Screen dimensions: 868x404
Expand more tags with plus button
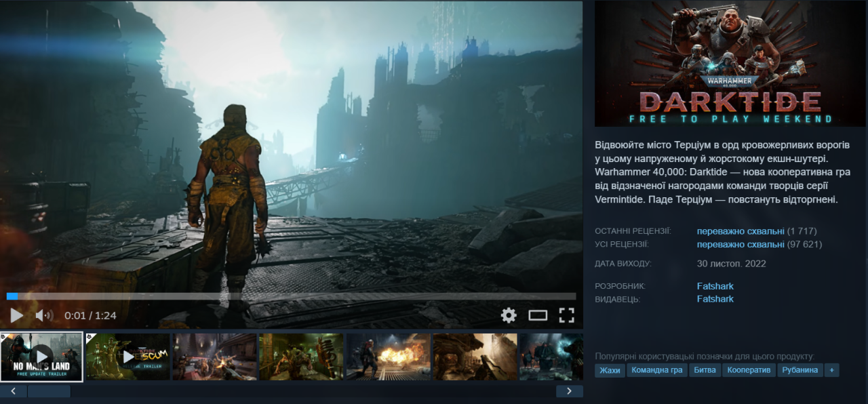pos(832,370)
